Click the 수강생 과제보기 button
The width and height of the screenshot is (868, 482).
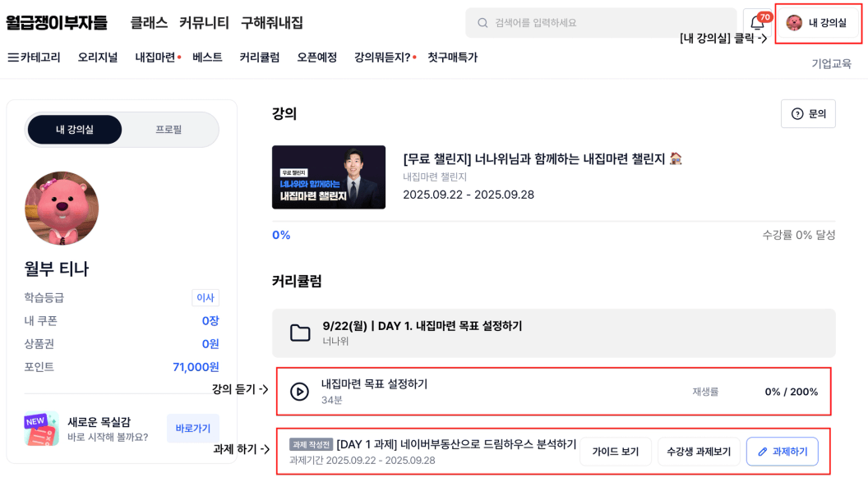click(x=699, y=452)
